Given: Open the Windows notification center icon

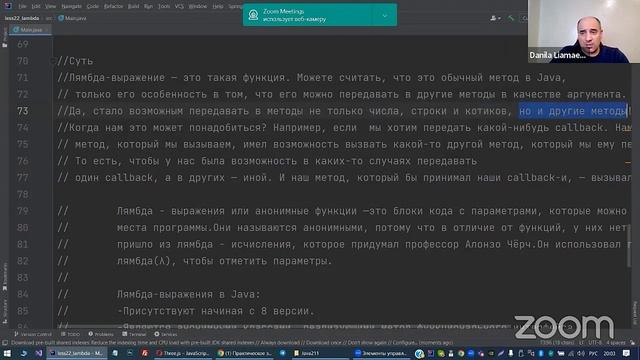Looking at the screenshot, I should [626, 353].
